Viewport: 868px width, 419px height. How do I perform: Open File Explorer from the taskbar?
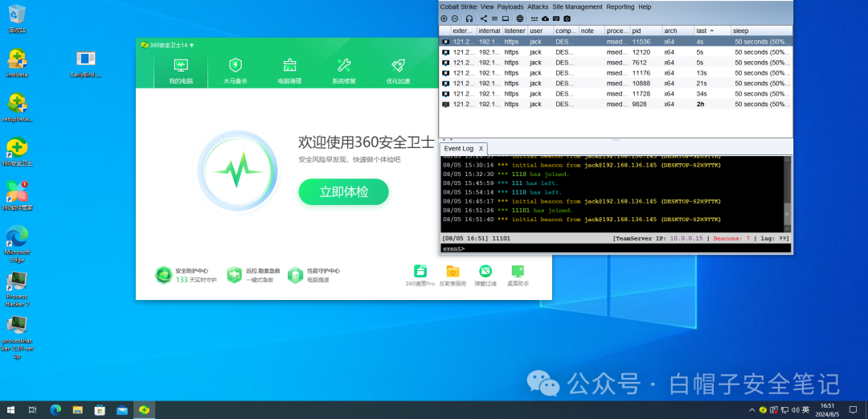click(77, 410)
